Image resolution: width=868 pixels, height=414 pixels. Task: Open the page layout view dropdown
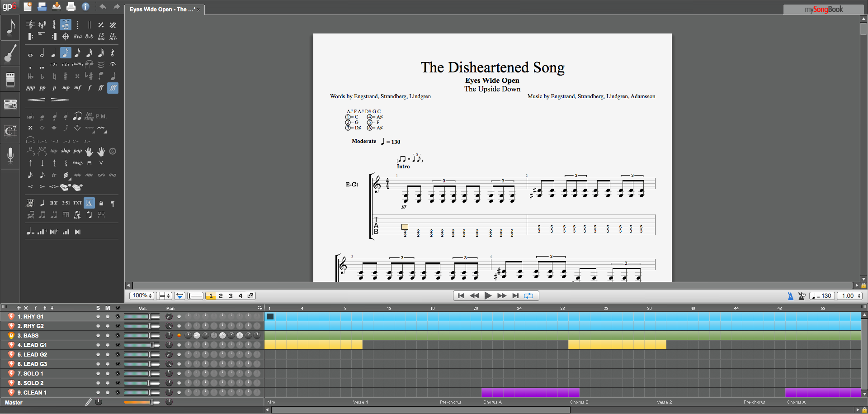[164, 296]
